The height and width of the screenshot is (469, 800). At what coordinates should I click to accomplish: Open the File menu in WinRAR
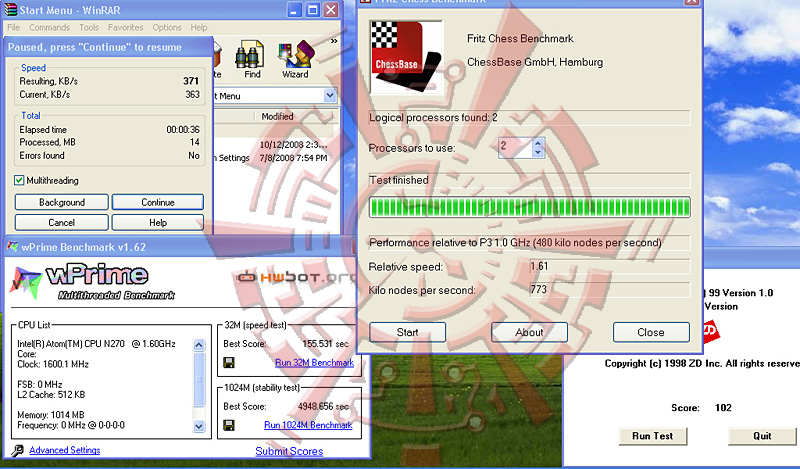14,28
